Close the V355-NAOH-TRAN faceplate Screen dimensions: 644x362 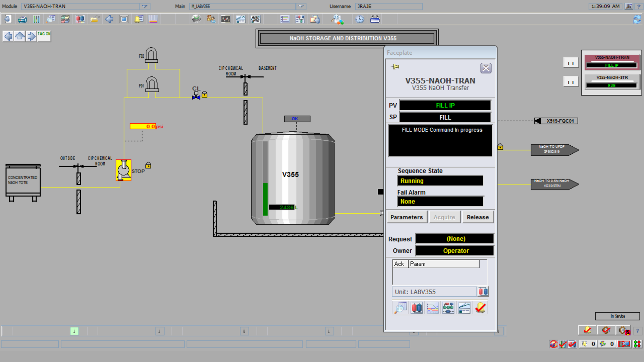coord(486,68)
